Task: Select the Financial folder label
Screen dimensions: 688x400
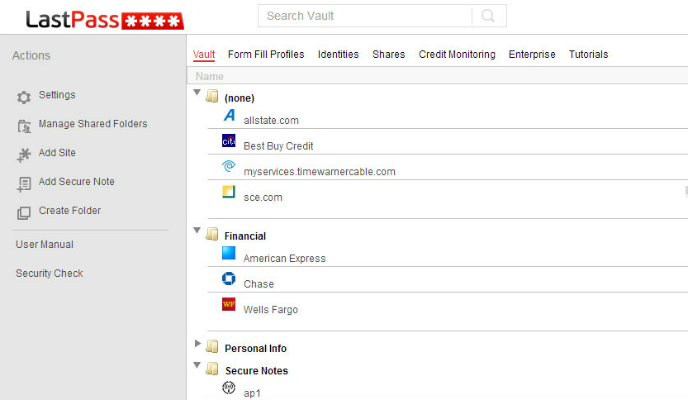Action: pos(245,236)
